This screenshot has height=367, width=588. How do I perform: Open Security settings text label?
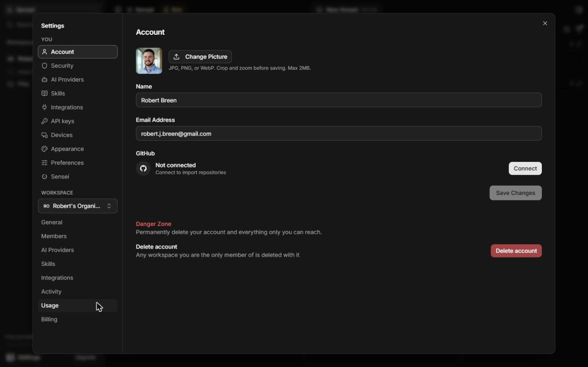tap(62, 66)
